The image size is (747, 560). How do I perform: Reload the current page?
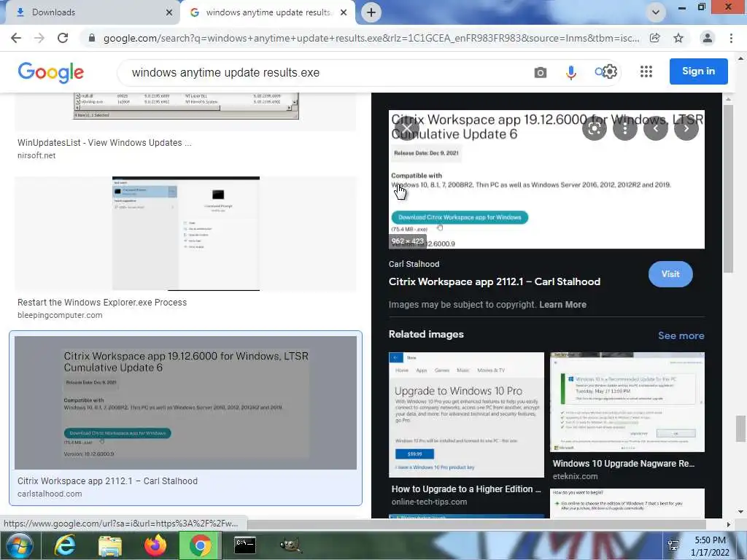[63, 38]
